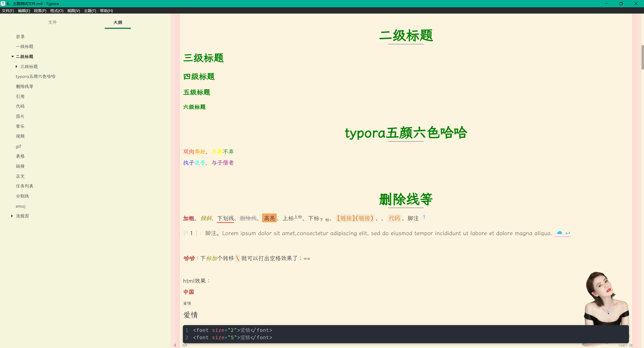Click the Typora app icon in title bar
This screenshot has width=644, height=348.
[3, 4]
